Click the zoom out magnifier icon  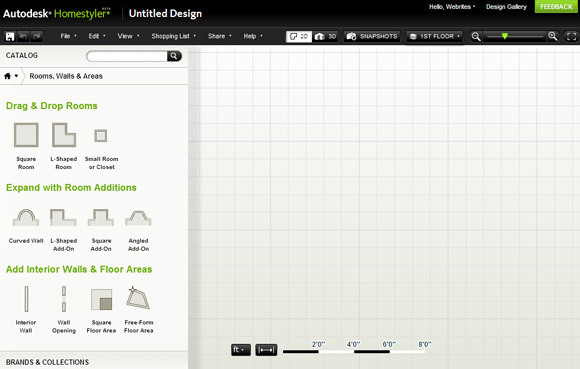pyautogui.click(x=476, y=36)
